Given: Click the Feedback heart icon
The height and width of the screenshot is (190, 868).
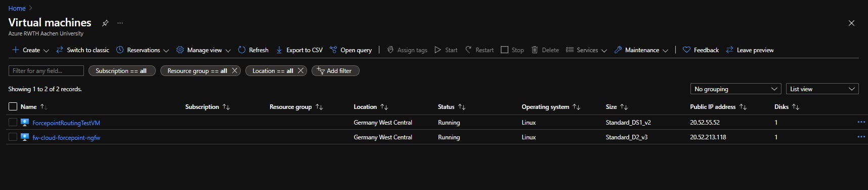Looking at the screenshot, I should click(686, 50).
